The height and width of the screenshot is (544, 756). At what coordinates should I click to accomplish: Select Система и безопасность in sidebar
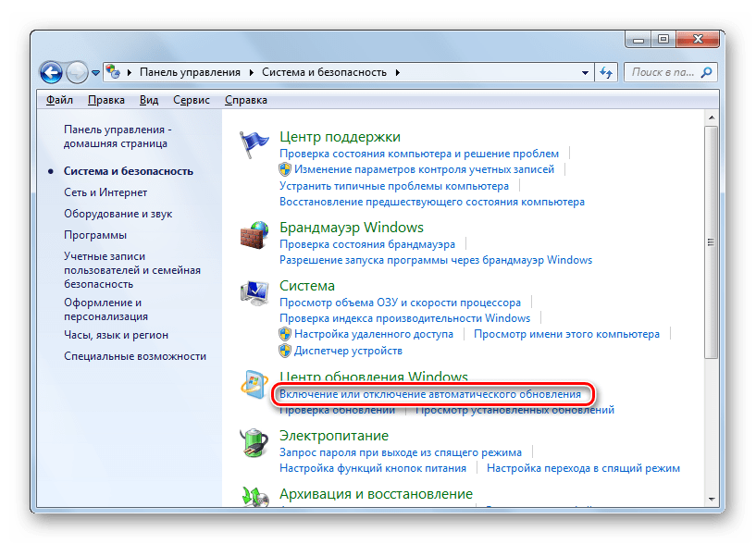[129, 171]
